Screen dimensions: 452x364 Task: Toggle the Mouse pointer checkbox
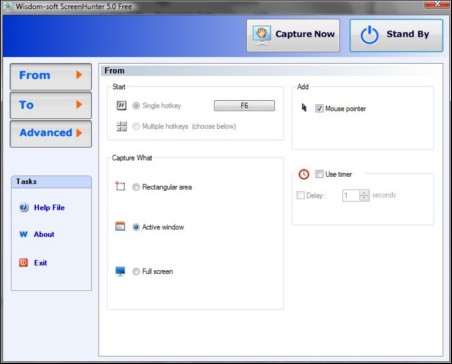pos(319,108)
